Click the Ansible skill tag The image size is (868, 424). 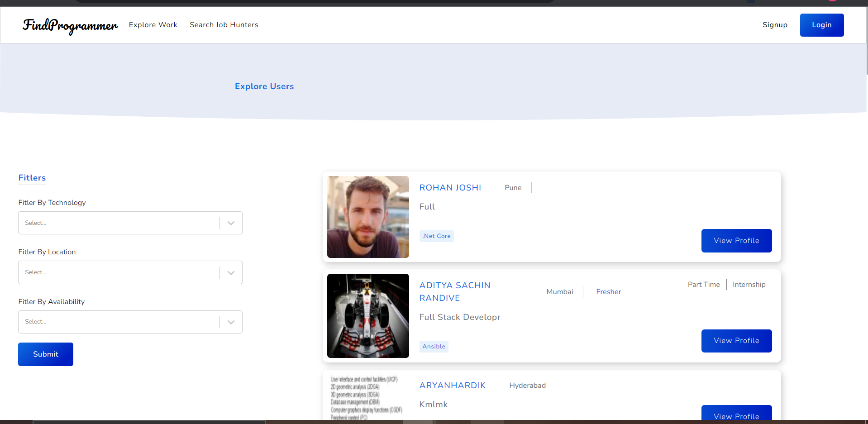click(434, 346)
